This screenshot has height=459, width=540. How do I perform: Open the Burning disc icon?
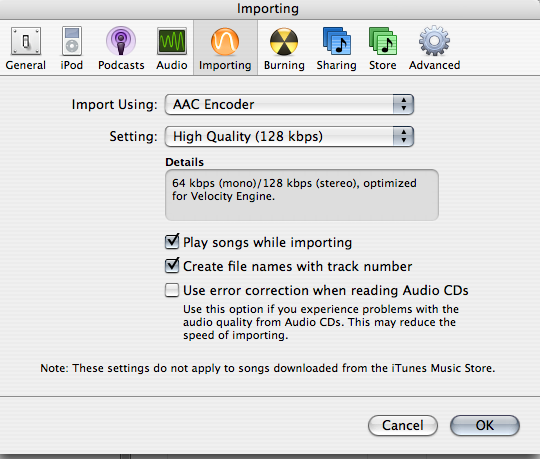pos(284,42)
